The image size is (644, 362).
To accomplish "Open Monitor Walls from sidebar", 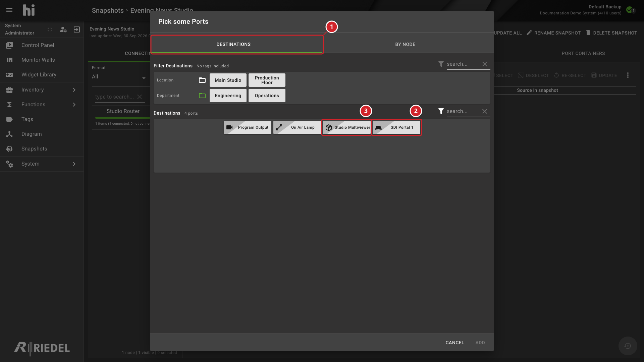I will tap(42, 60).
